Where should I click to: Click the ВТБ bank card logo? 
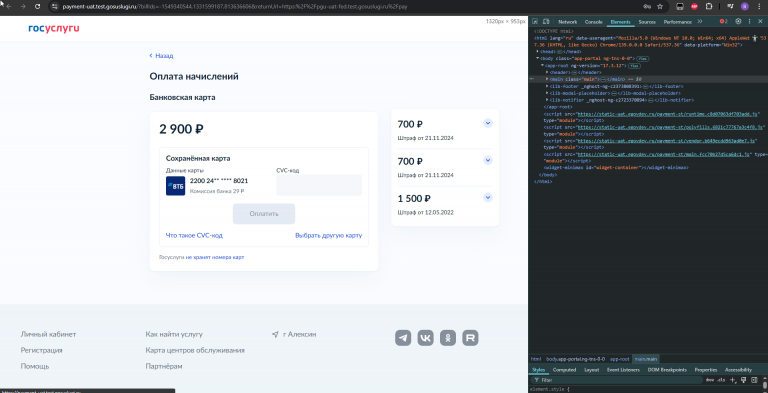175,186
